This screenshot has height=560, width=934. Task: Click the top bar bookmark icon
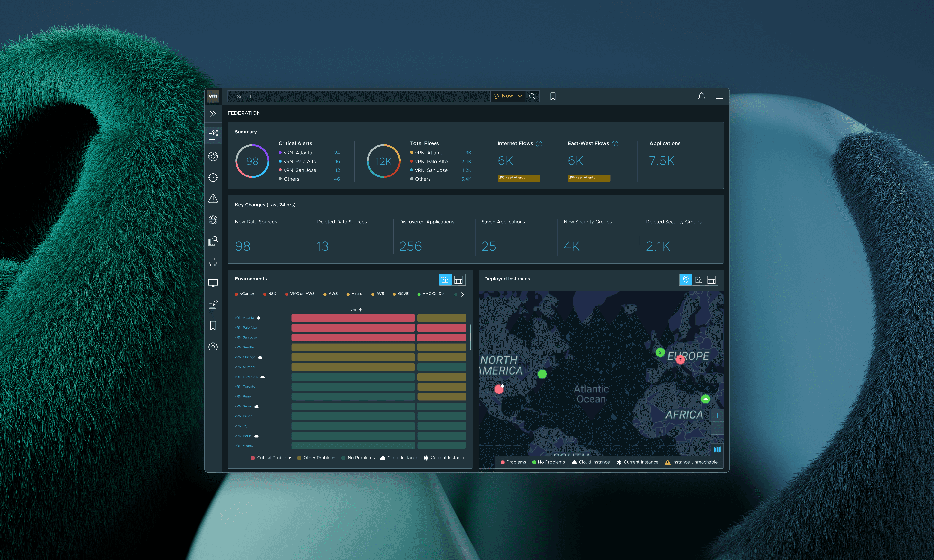click(553, 96)
